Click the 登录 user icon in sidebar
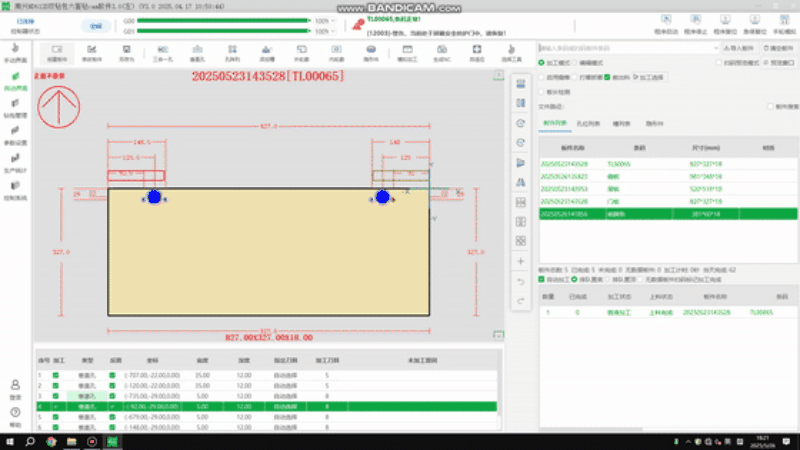 click(15, 388)
